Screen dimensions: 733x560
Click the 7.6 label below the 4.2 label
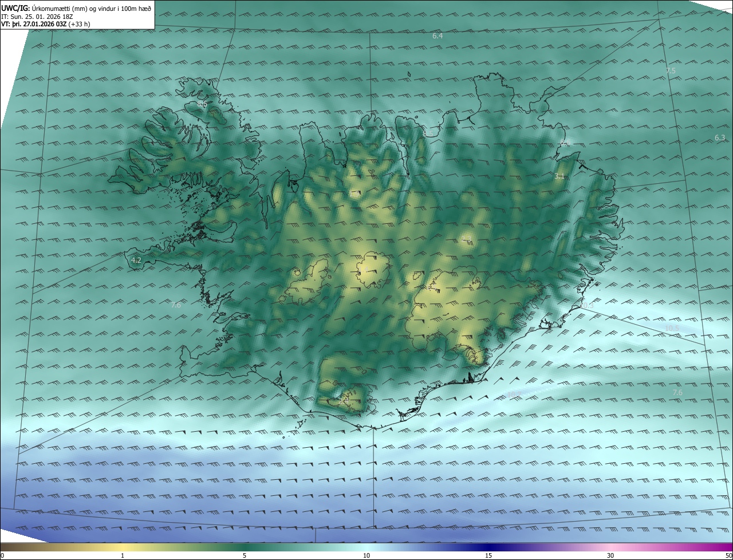coord(176,305)
